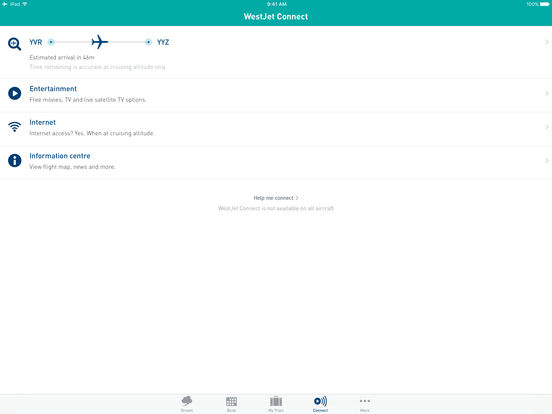Expand the Internet row chevron
Viewport: 552px width, 414px height.
(x=547, y=127)
